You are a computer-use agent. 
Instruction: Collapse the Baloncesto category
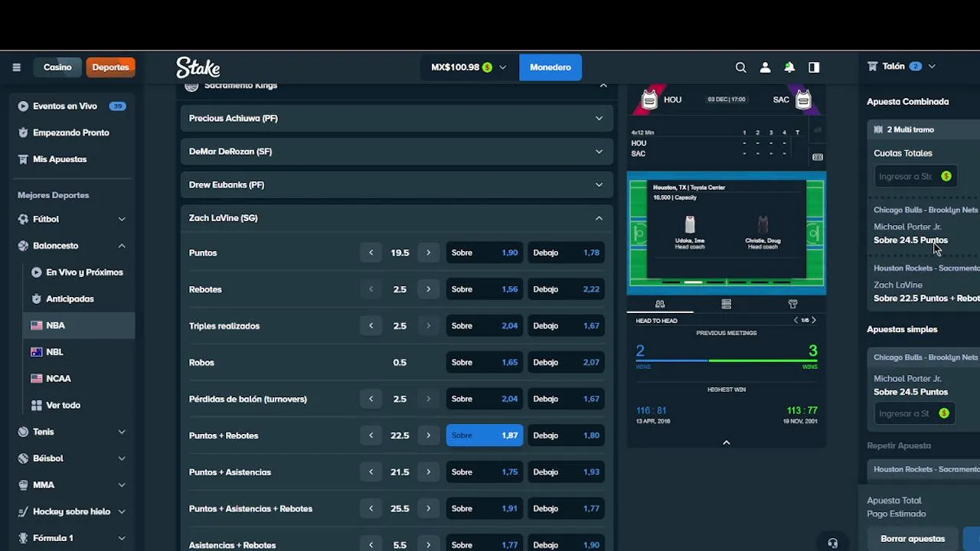coord(122,246)
